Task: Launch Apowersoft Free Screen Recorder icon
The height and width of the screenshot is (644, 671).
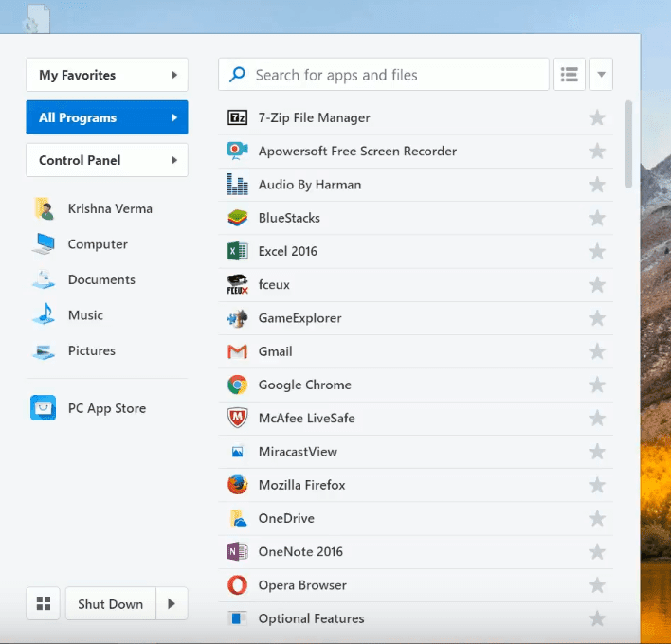Action: point(237,152)
